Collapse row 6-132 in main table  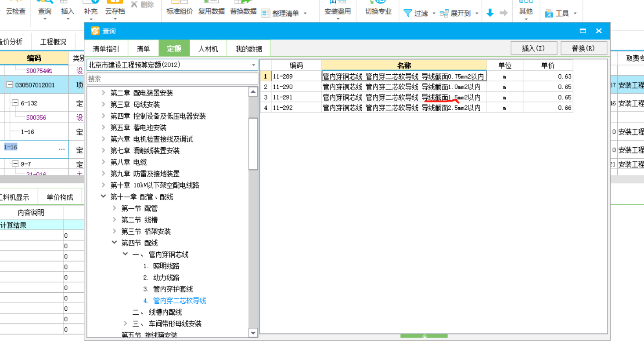pyautogui.click(x=15, y=103)
